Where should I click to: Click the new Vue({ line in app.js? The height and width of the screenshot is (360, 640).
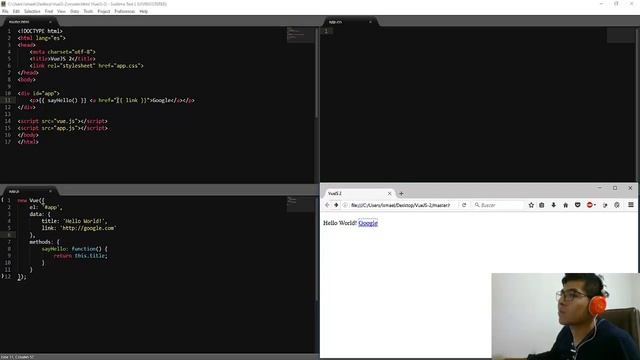[31, 200]
